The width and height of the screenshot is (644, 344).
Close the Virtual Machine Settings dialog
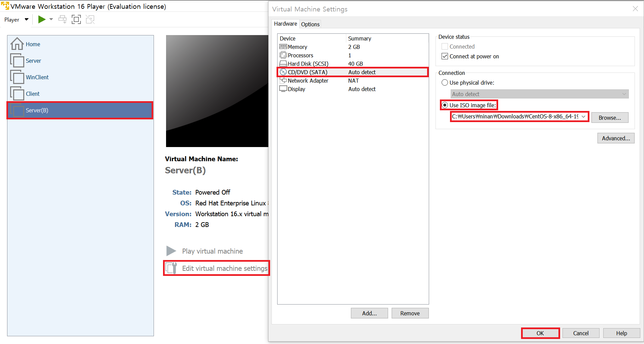(x=635, y=9)
